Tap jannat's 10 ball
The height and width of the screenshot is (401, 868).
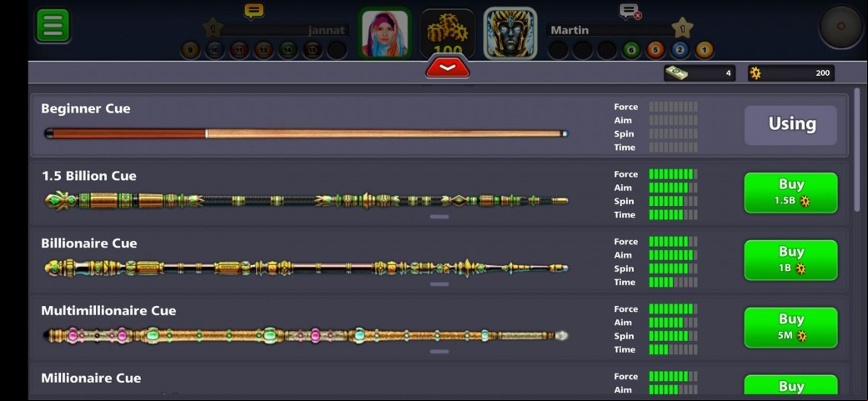(x=215, y=50)
